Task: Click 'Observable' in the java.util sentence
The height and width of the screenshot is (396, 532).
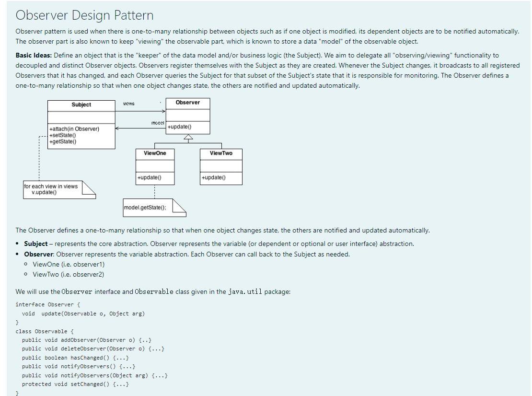Action: point(154,292)
